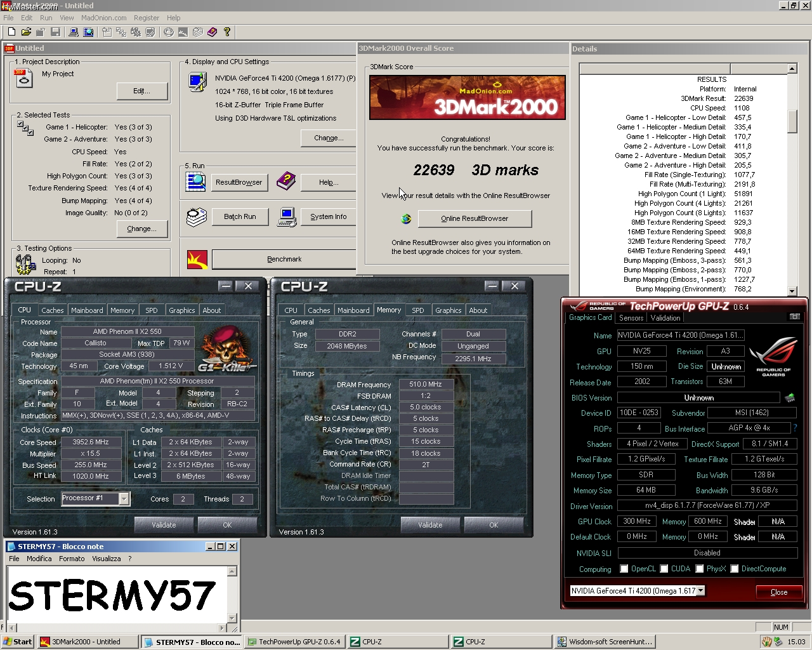
Task: Click Validate in the left CPU-Z window
Action: tap(164, 525)
